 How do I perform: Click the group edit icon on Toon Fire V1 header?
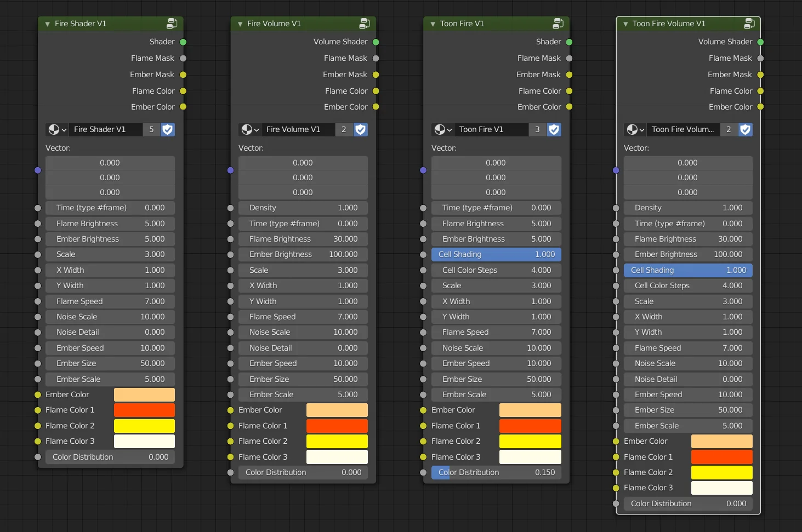[558, 24]
